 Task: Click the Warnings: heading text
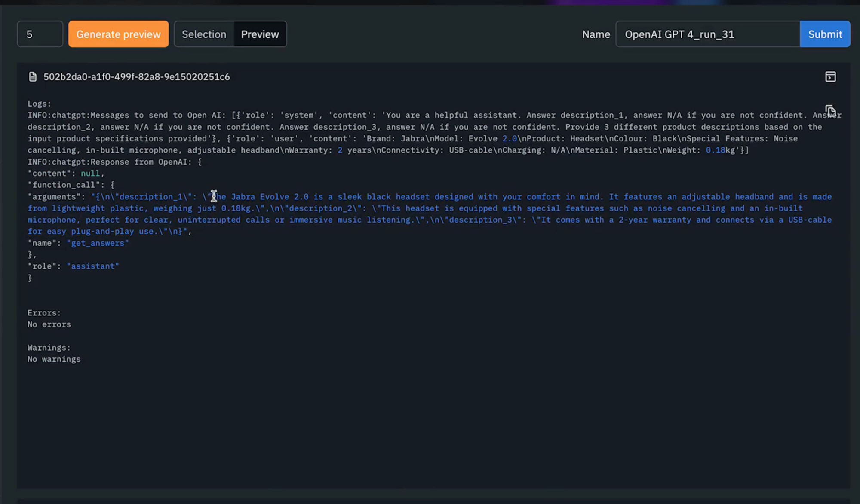(x=49, y=348)
